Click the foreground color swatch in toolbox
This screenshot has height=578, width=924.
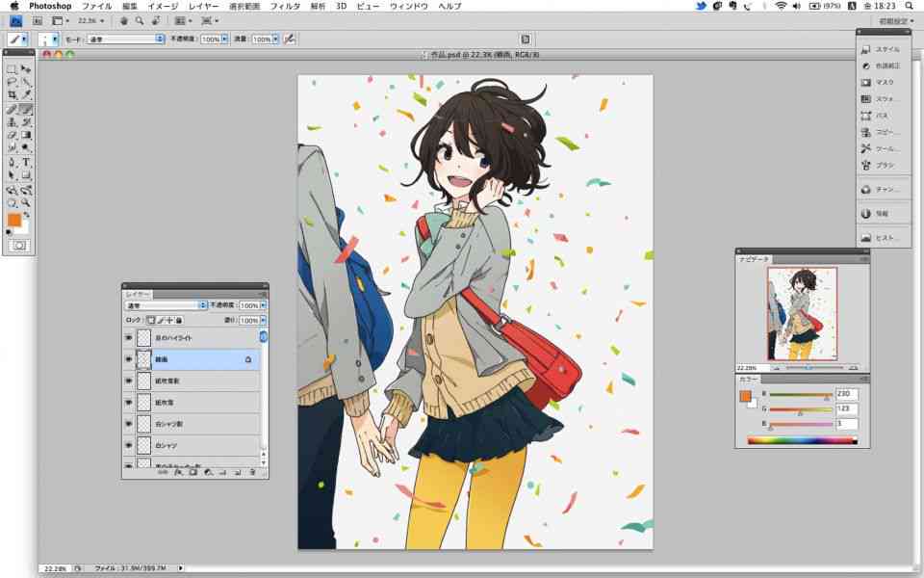13,220
